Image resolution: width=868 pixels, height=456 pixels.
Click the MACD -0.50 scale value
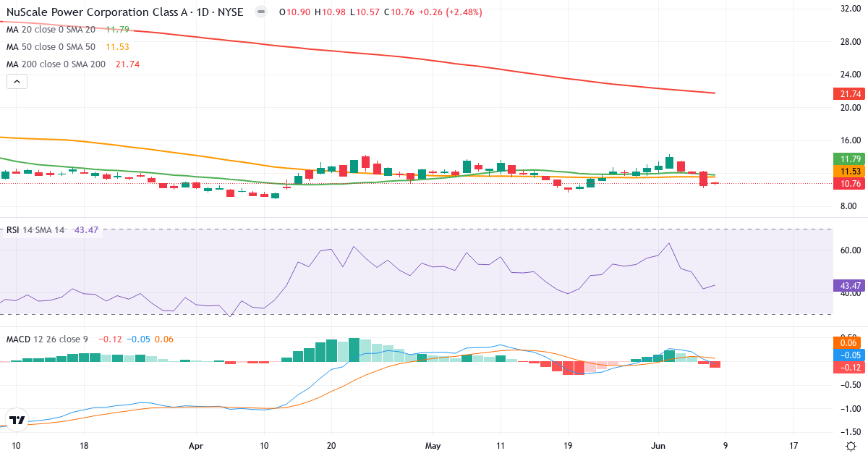[x=851, y=384]
